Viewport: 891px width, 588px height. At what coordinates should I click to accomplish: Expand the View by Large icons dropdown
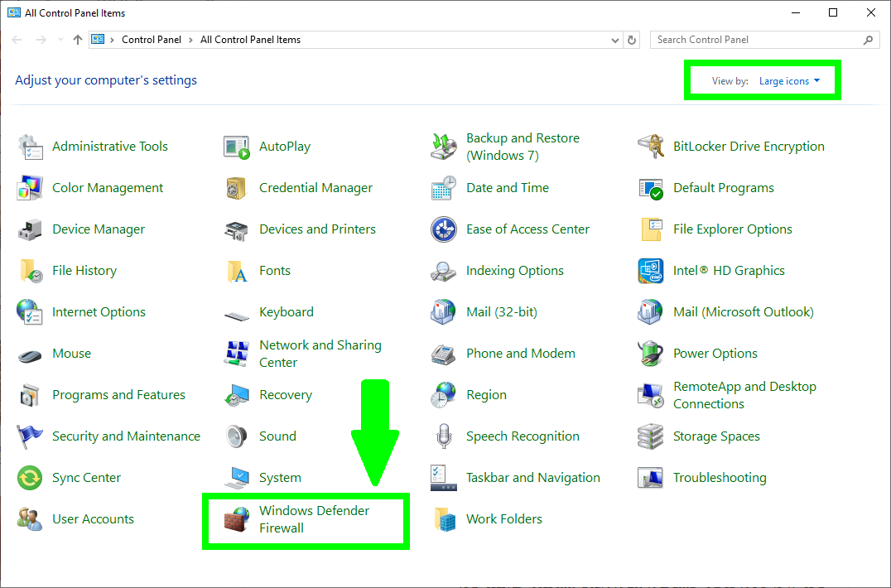pos(789,81)
